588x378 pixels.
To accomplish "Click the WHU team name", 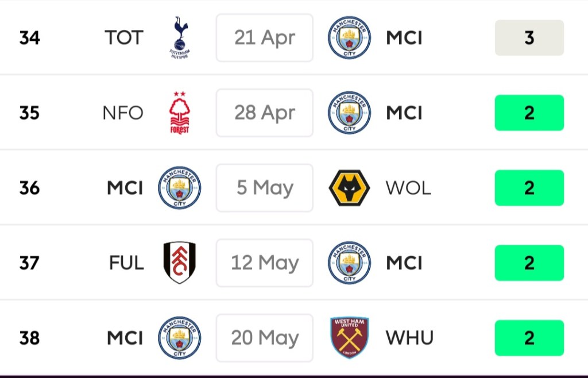I will click(409, 338).
